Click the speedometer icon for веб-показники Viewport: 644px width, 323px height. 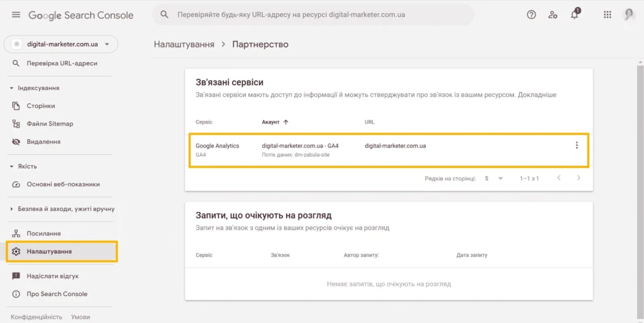(x=16, y=184)
